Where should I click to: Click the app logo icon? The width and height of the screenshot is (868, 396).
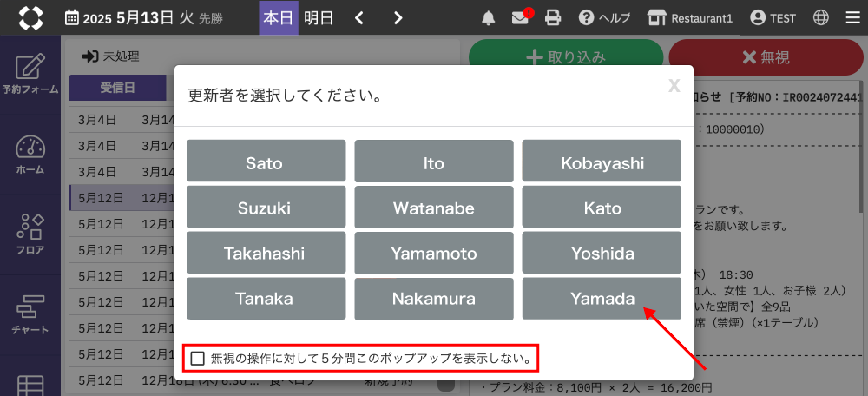coord(30,17)
